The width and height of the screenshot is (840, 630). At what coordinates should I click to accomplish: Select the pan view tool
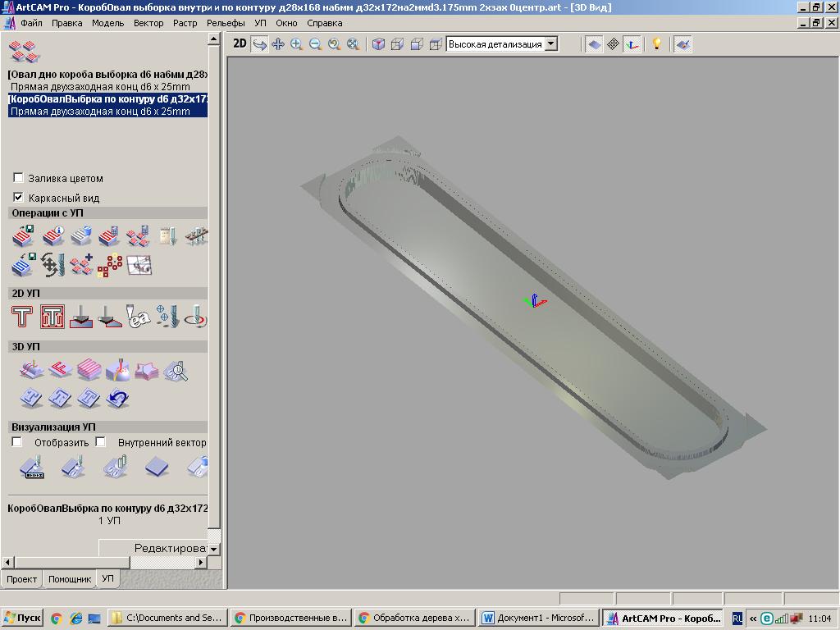coord(278,44)
